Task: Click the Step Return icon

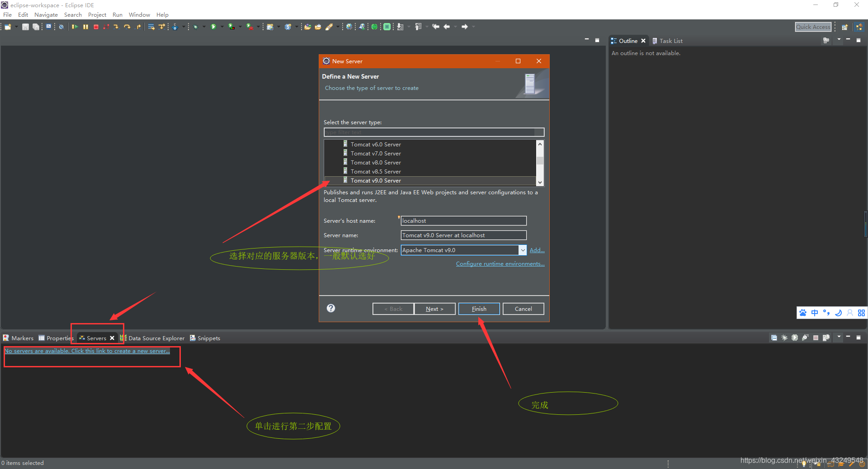Action: (138, 27)
